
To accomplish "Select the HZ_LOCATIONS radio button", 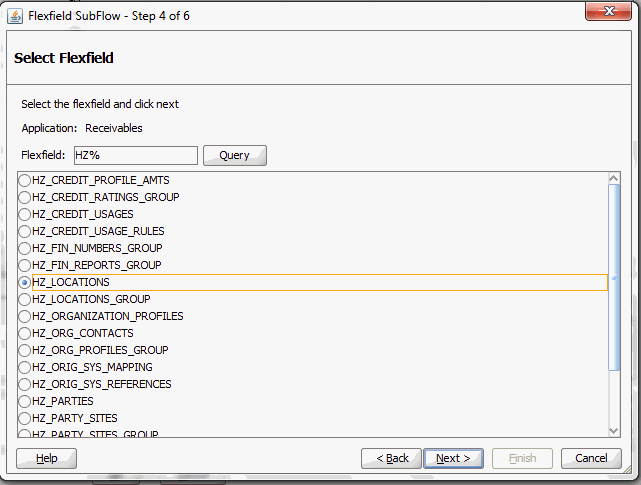I will pos(25,283).
